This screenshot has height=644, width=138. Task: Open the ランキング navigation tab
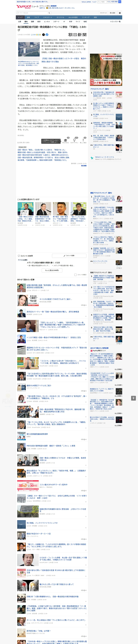coord(86,17)
